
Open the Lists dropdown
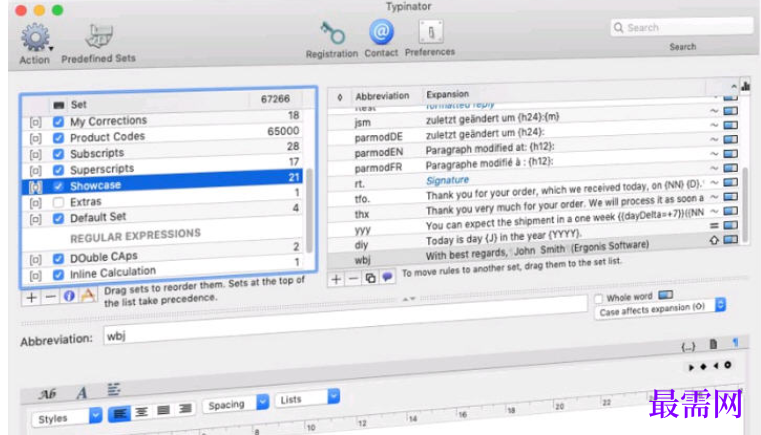307,398
